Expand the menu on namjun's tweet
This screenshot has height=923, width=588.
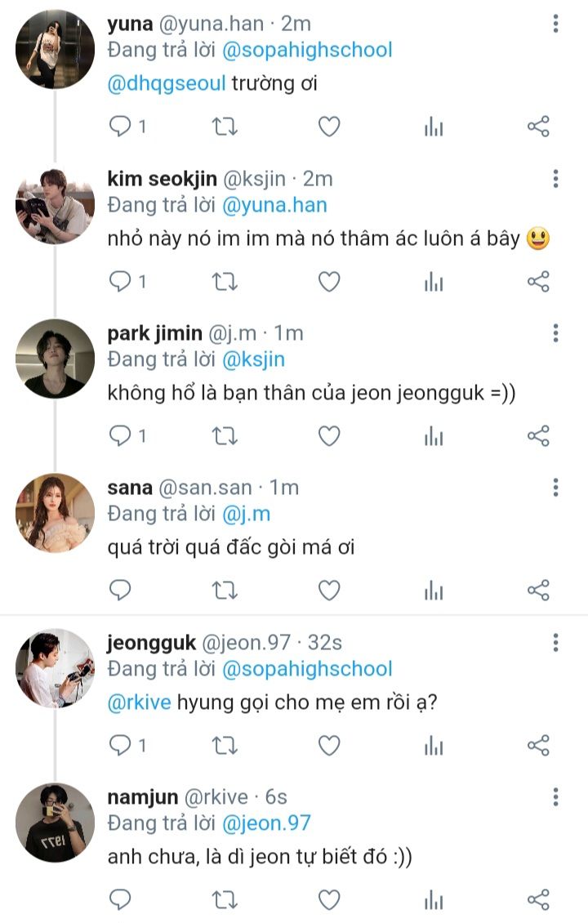(555, 797)
